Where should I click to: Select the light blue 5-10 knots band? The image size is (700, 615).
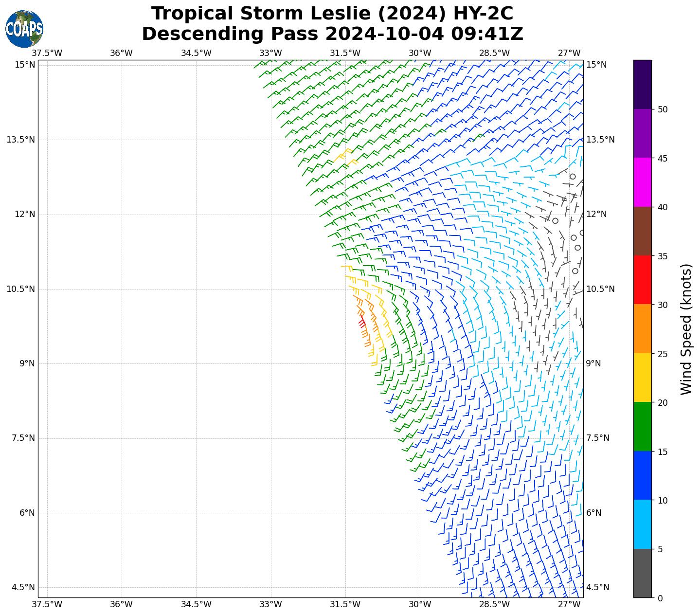coord(642,525)
